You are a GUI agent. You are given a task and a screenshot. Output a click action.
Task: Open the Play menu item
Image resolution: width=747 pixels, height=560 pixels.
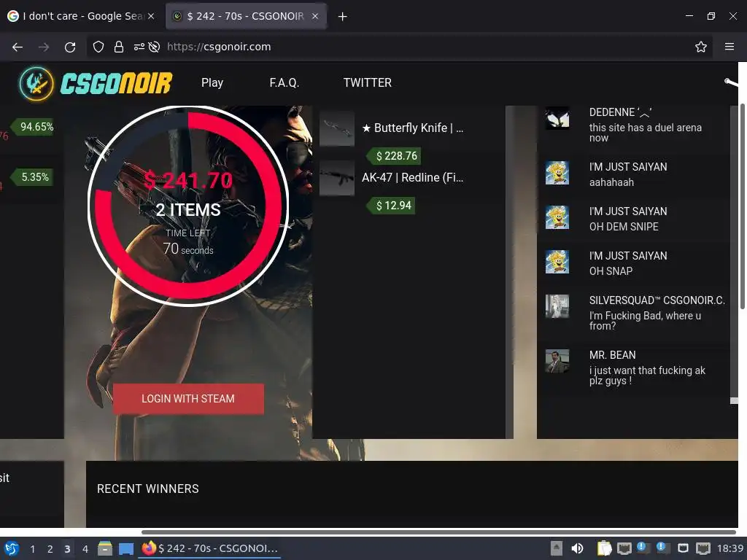tap(212, 83)
